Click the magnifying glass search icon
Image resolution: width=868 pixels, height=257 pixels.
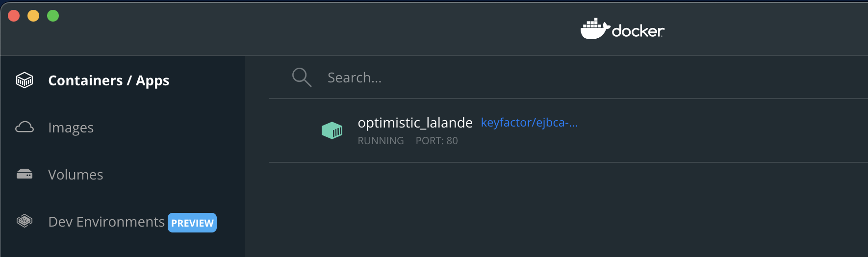302,77
